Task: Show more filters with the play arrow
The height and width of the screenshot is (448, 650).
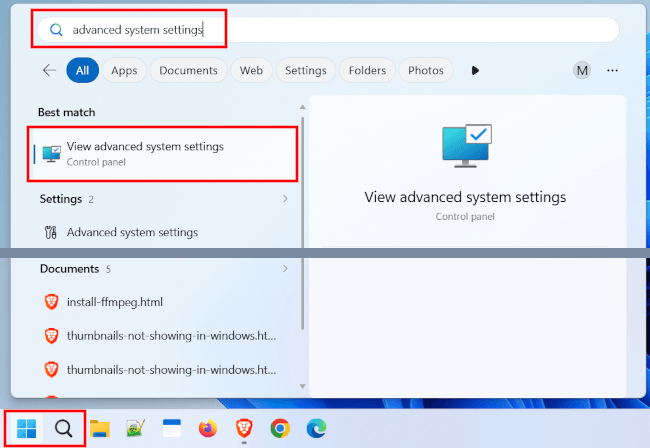Action: pyautogui.click(x=475, y=70)
